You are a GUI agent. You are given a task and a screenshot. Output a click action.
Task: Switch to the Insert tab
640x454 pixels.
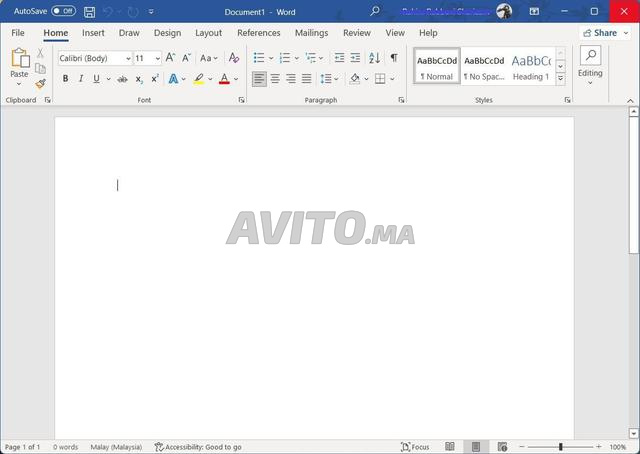pos(93,33)
